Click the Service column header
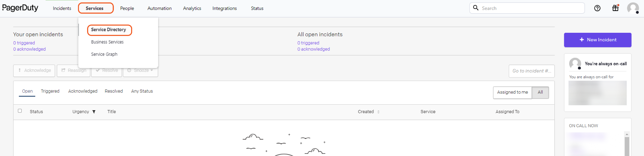Image resolution: width=644 pixels, height=156 pixels. click(428, 112)
